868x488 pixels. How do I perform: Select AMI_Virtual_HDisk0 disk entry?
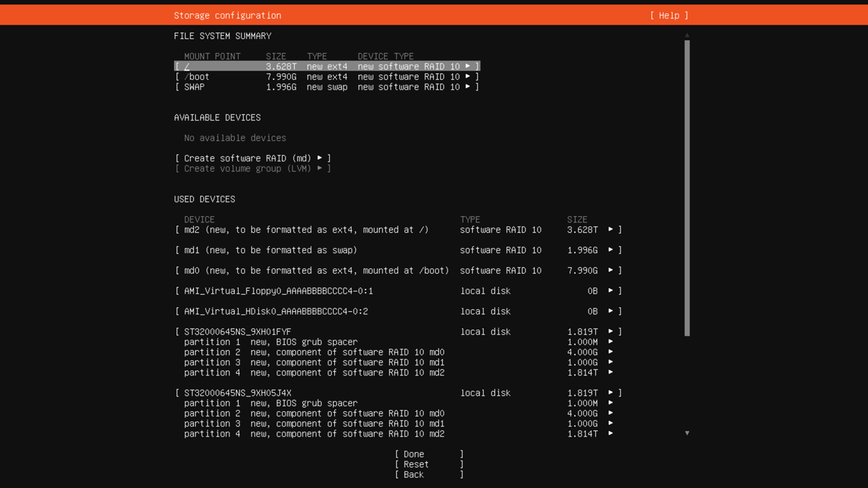tap(275, 311)
